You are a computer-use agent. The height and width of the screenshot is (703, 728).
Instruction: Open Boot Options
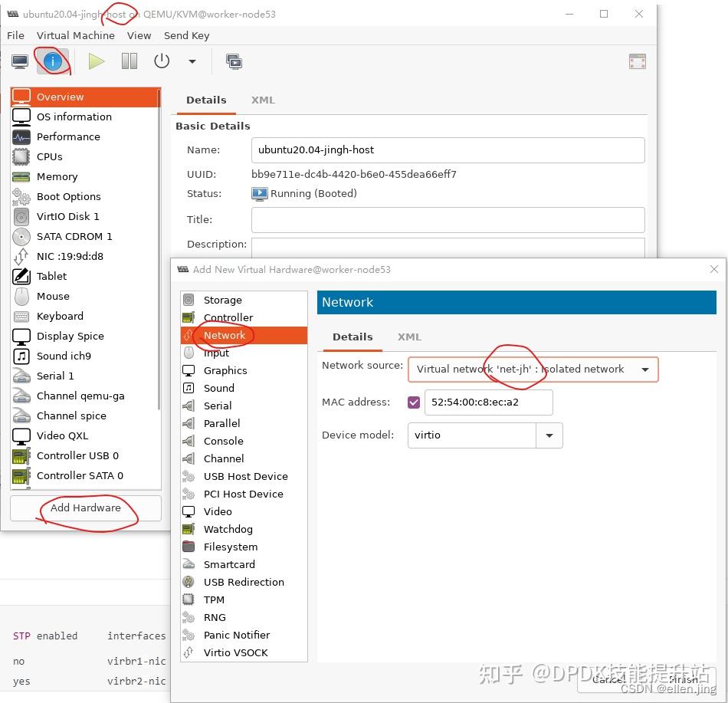(x=84, y=197)
